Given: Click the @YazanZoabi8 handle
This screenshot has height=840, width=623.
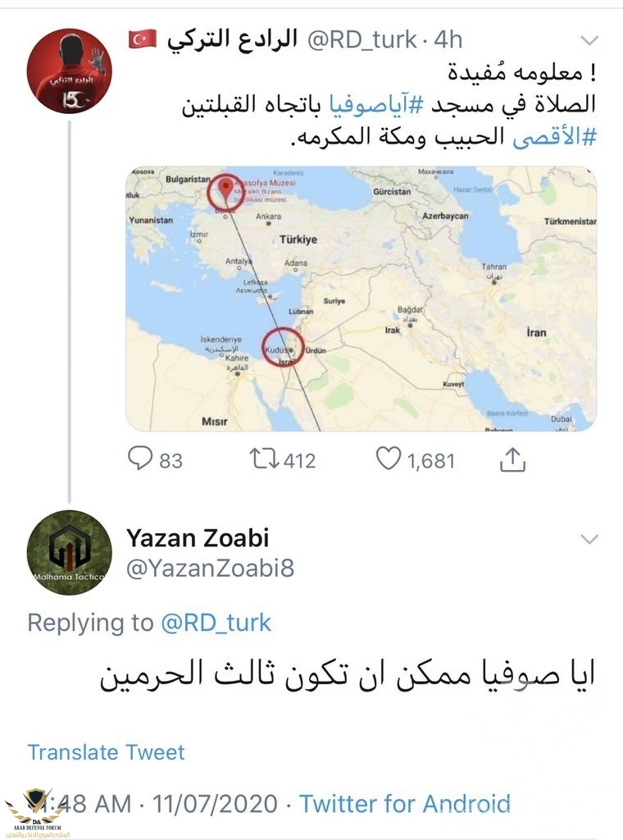Looking at the screenshot, I should pyautogui.click(x=209, y=568).
